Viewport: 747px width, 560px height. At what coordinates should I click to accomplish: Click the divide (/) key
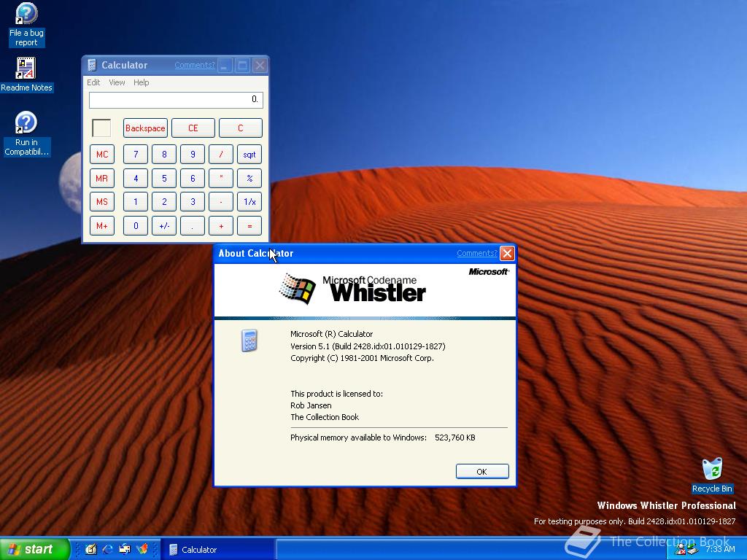point(221,155)
